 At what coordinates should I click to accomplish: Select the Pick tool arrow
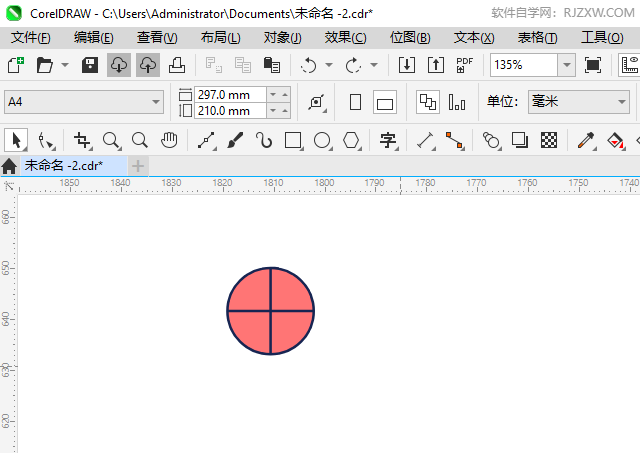click(x=16, y=141)
